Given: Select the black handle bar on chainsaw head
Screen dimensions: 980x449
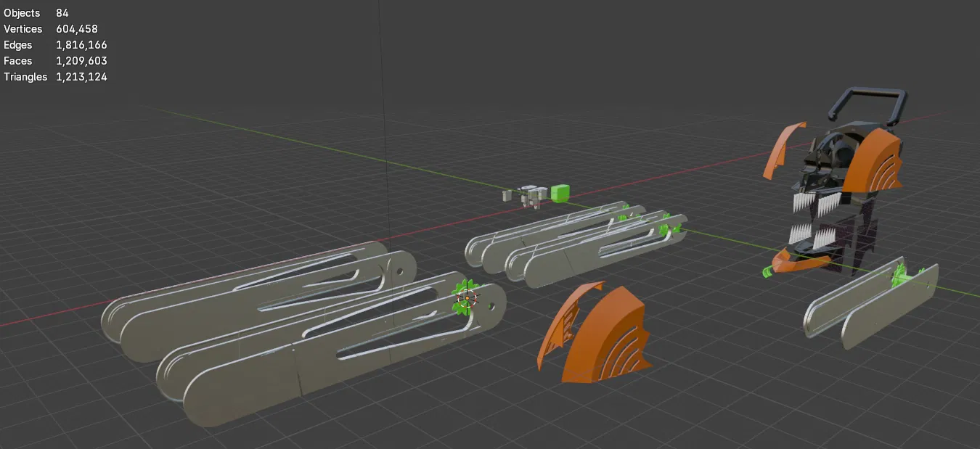Looking at the screenshot, I should pos(867,106).
